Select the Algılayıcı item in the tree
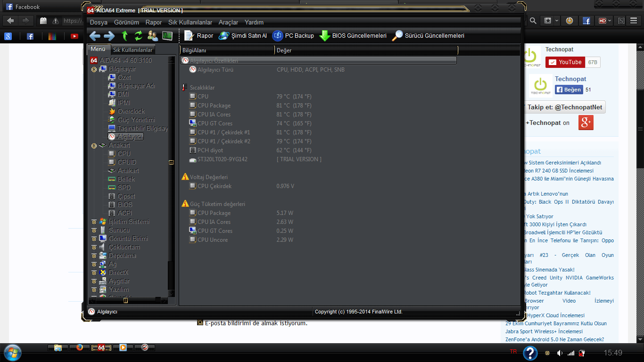Screen dimensions: 644x362 (131, 137)
